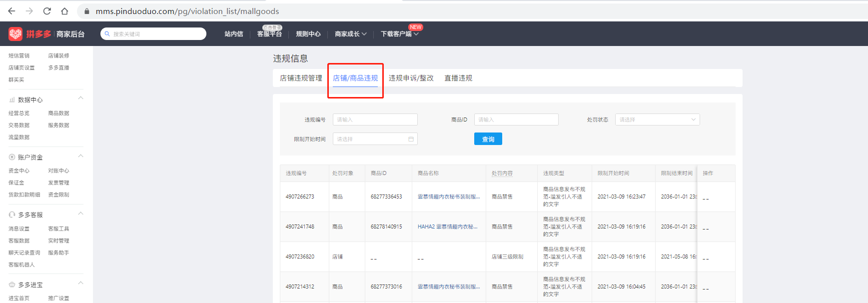
Task: Click the 违规编号 input field
Action: click(375, 119)
